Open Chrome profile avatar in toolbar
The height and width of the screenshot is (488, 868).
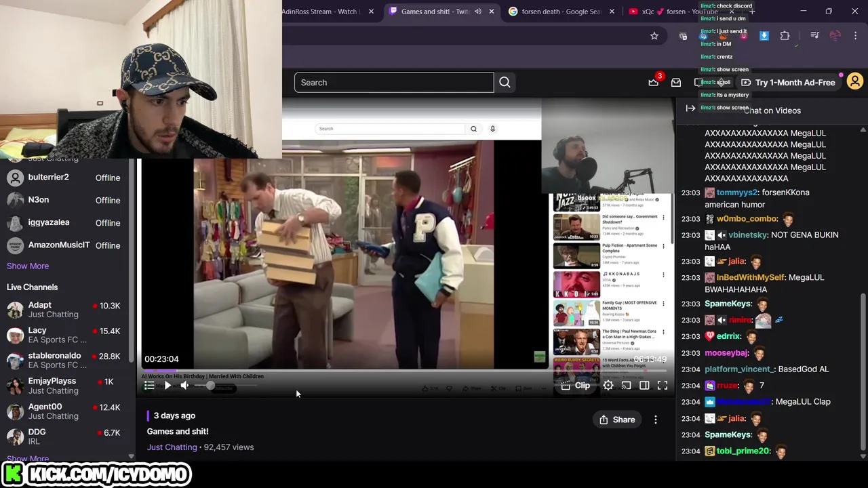coord(835,36)
